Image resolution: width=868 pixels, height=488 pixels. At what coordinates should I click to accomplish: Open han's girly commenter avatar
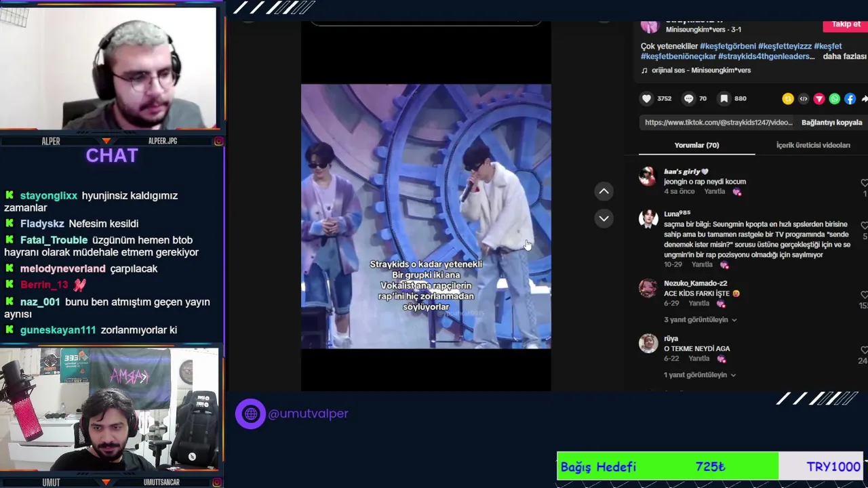pyautogui.click(x=648, y=176)
